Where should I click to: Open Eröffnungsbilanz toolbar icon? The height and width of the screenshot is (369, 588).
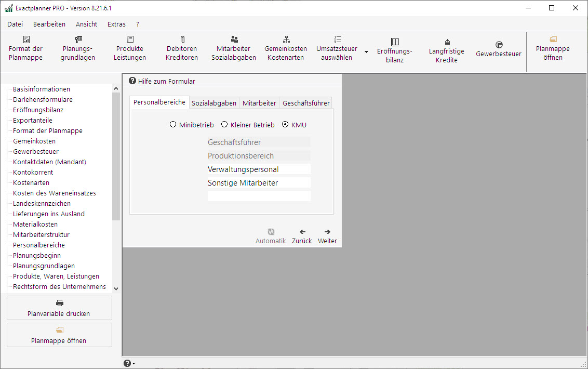click(395, 42)
